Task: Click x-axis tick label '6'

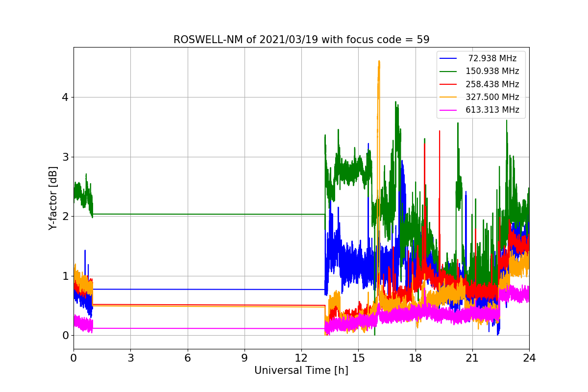Action: click(x=188, y=358)
